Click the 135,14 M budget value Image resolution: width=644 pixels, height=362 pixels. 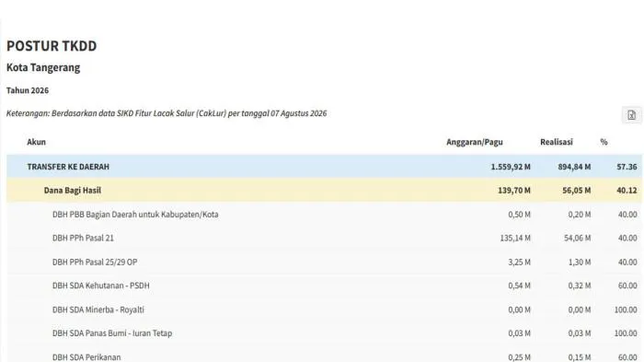coord(515,239)
